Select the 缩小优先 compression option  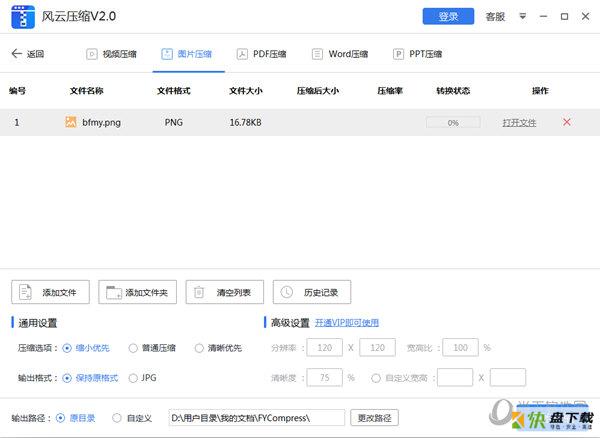click(86, 348)
